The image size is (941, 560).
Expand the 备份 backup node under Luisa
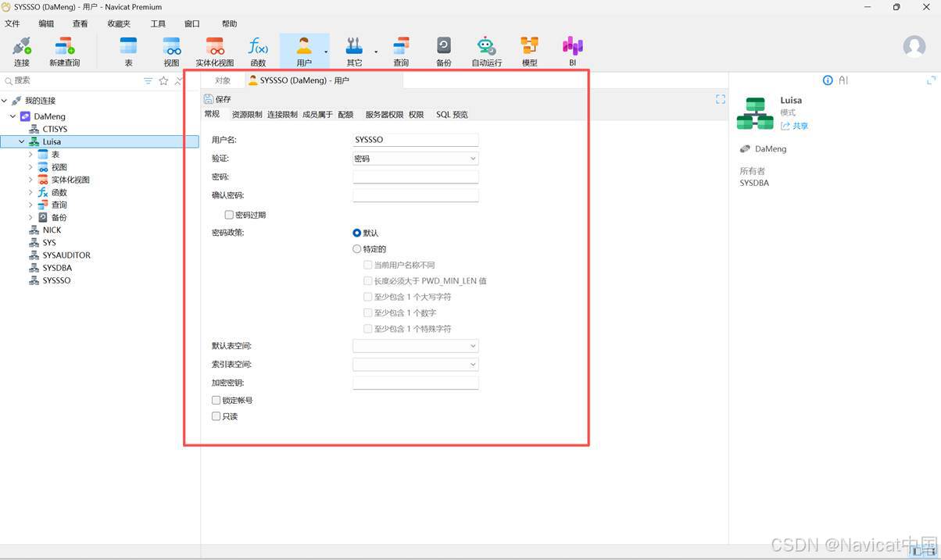click(x=30, y=217)
